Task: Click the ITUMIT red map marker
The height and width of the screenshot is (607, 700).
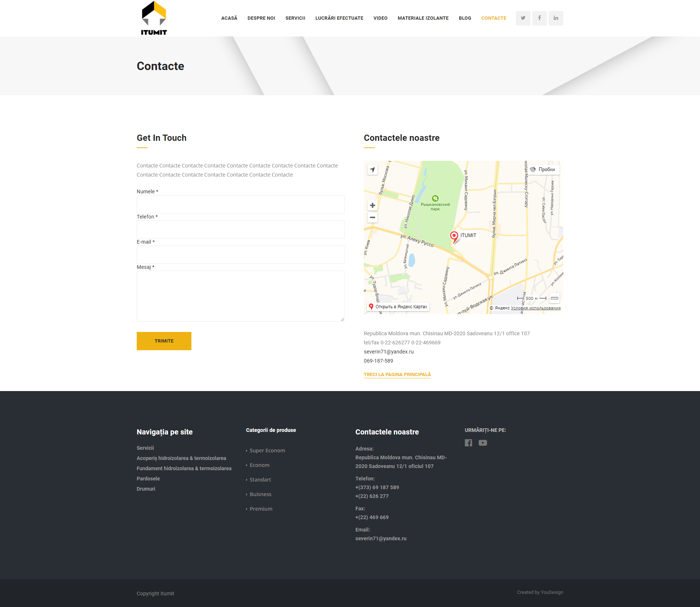Action: coord(454,236)
